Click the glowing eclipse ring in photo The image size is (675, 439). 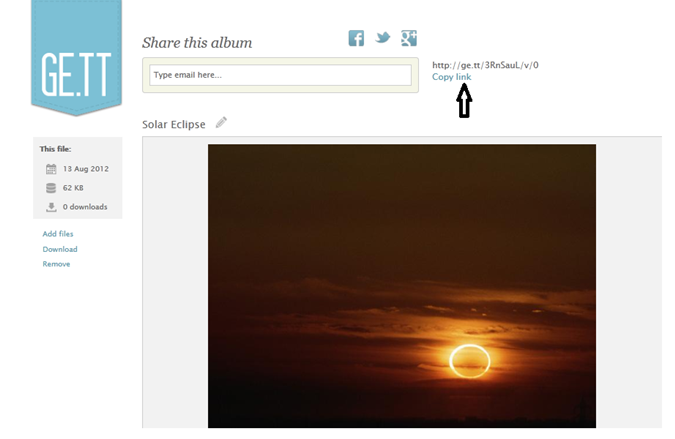tap(470, 362)
